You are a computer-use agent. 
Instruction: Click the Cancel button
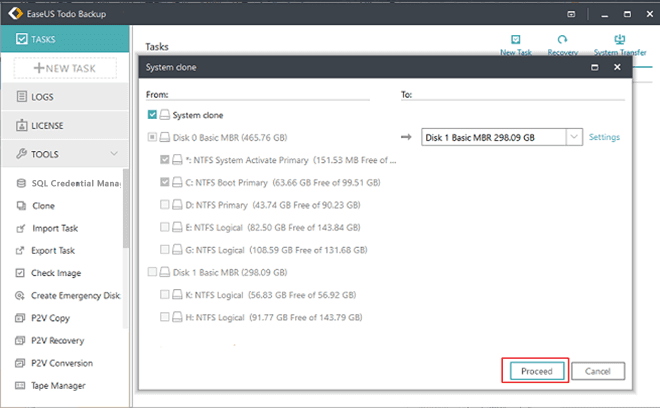click(x=598, y=371)
